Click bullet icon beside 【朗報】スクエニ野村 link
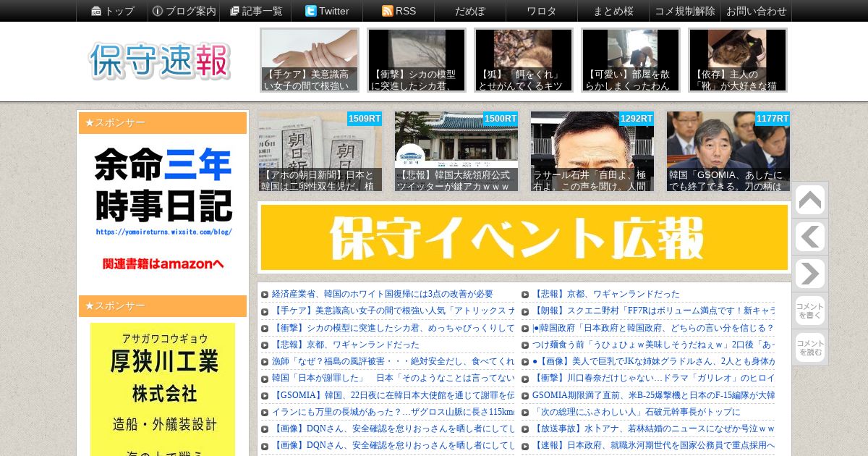 tap(525, 311)
